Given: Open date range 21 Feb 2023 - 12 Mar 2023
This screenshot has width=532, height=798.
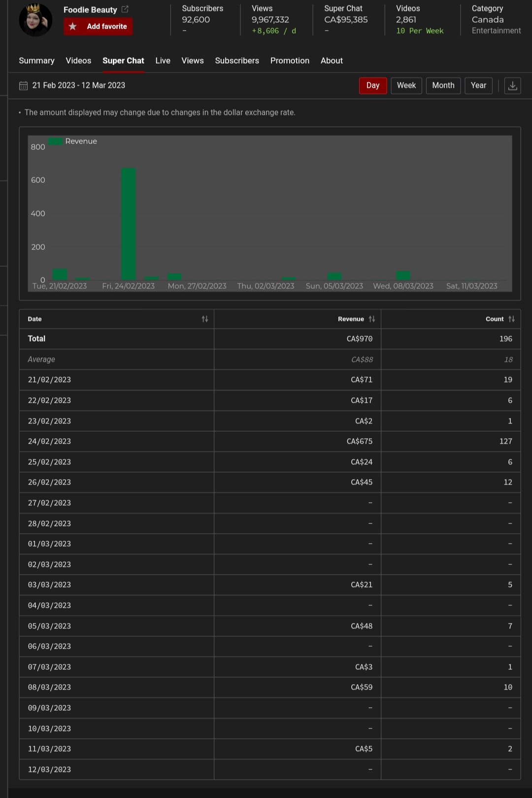Looking at the screenshot, I should pos(79,85).
